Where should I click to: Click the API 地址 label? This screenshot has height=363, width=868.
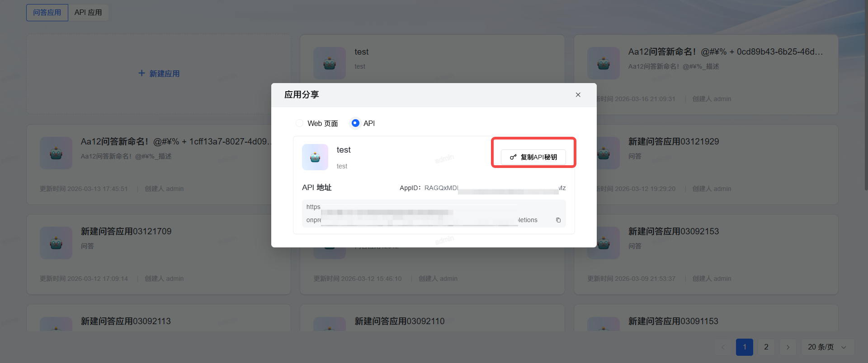coord(317,187)
